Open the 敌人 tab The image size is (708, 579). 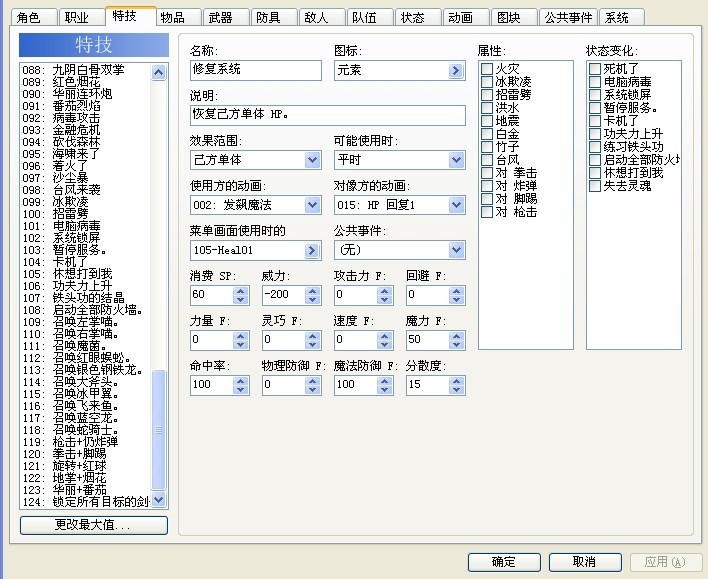pyautogui.click(x=321, y=18)
